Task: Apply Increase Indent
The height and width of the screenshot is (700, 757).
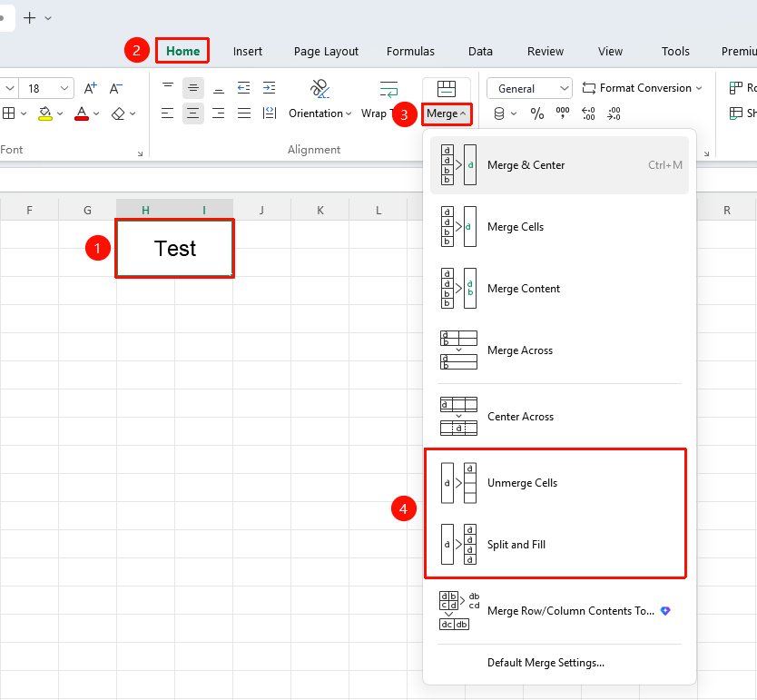Action: coord(269,88)
